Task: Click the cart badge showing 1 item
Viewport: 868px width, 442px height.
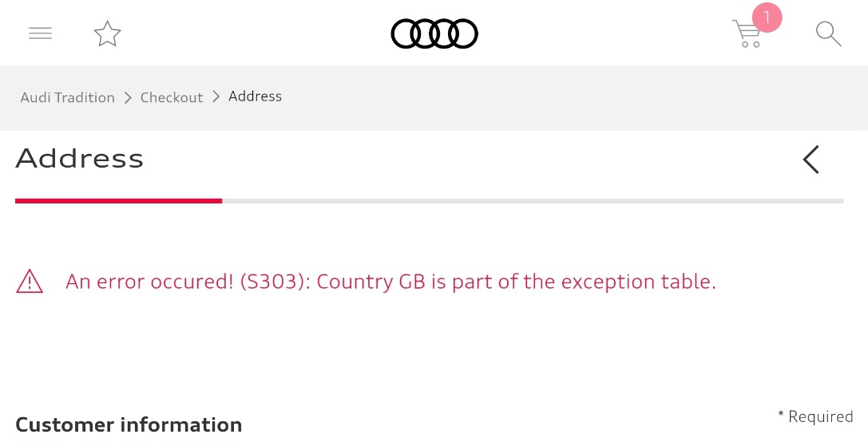Action: tap(767, 18)
